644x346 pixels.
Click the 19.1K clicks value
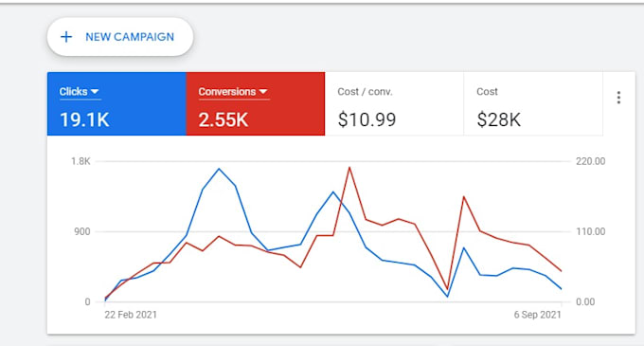tap(84, 120)
